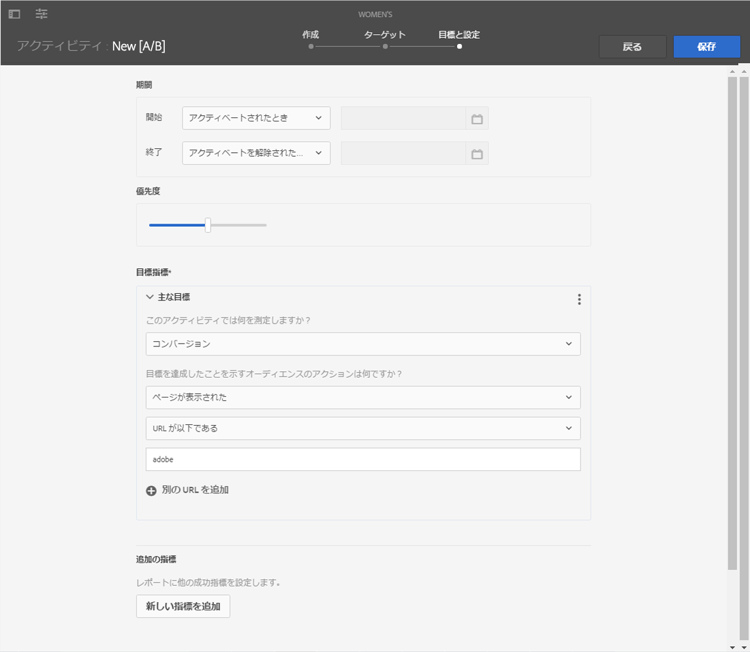Open the settings sliders icon

tap(42, 14)
